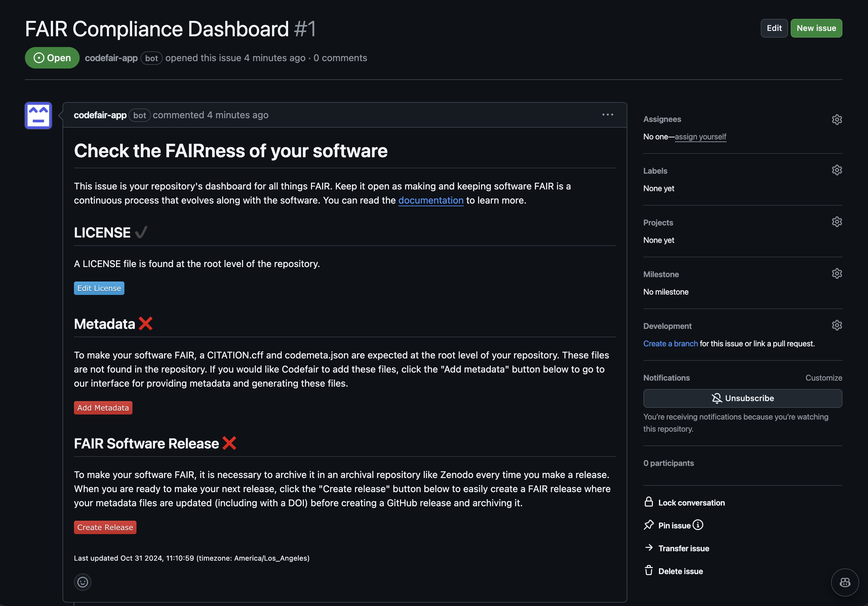This screenshot has width=868, height=606.
Task: Click the Metadata section heading
Action: [x=104, y=324]
